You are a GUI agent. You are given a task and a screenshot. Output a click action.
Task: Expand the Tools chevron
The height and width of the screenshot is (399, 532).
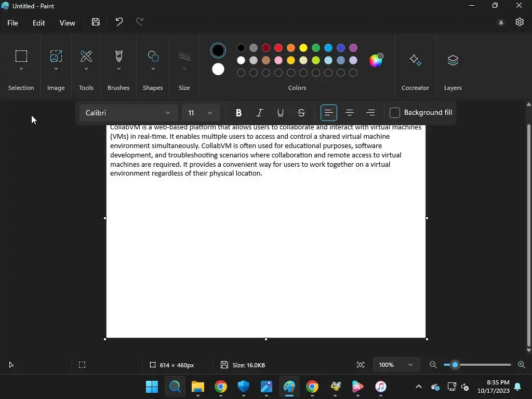coord(86,69)
